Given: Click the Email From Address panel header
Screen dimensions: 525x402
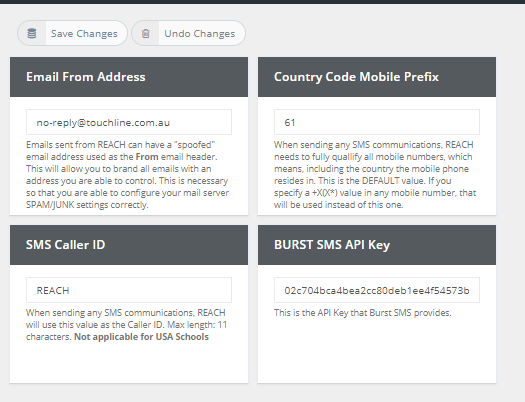Looking at the screenshot, I should click(129, 77).
